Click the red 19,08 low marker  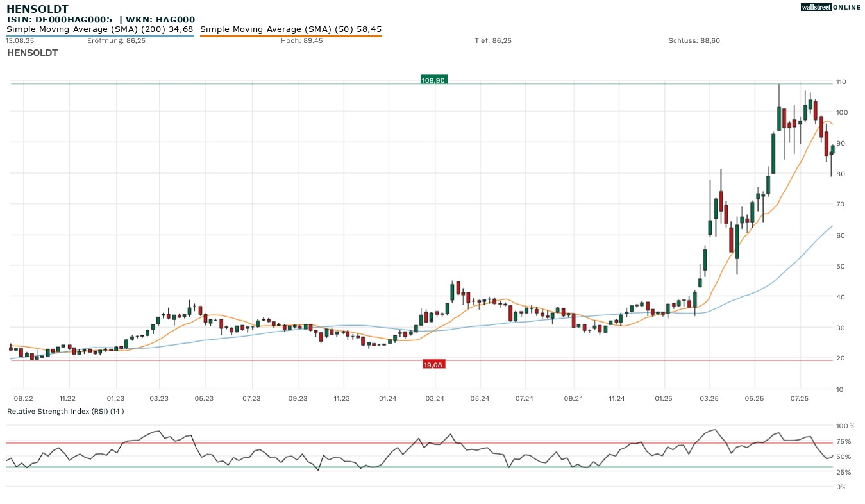click(433, 364)
